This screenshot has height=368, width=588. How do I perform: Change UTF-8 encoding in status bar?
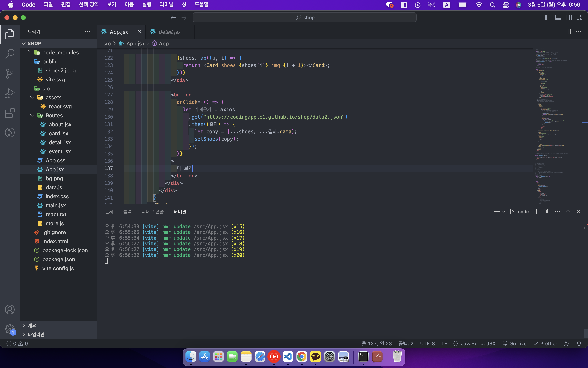point(427,343)
